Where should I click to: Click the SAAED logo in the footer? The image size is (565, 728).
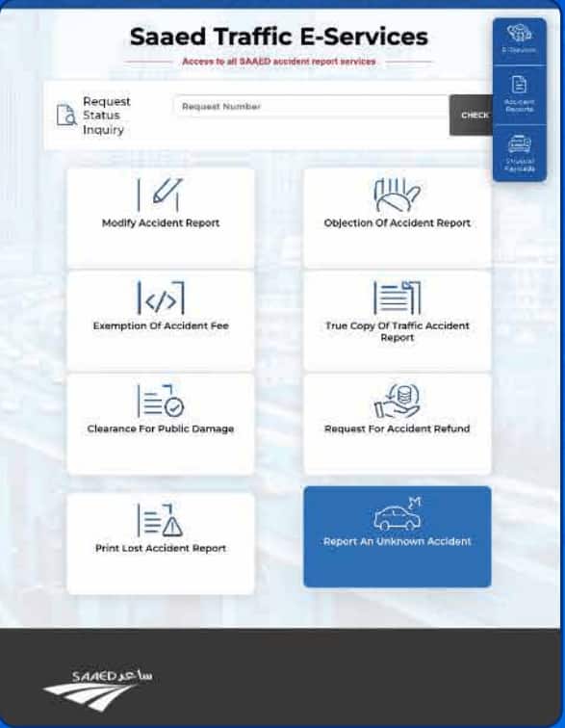tap(98, 690)
